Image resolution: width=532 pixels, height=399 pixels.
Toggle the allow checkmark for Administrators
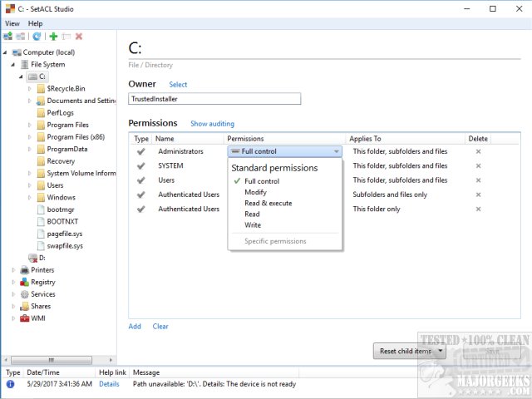coord(140,151)
